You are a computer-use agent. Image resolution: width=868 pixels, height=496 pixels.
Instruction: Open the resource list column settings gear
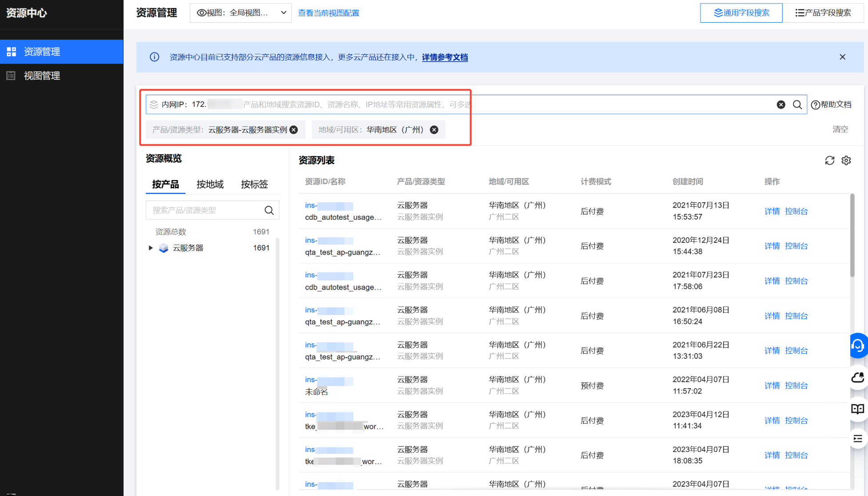(846, 161)
